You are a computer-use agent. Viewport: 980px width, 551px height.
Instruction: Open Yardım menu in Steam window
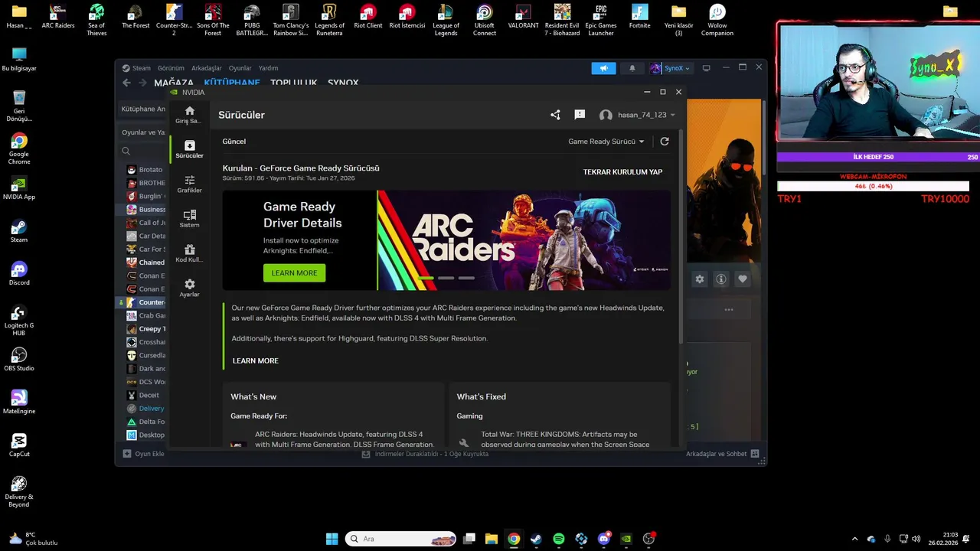coord(268,68)
